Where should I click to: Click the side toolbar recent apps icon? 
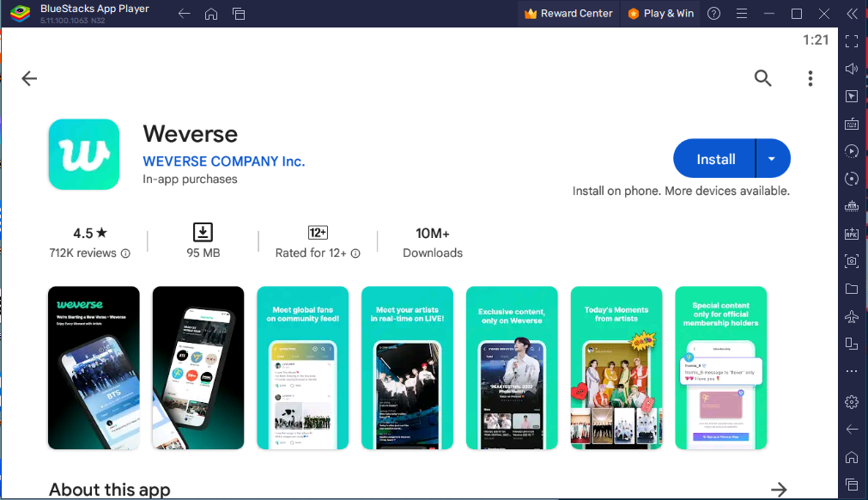pyautogui.click(x=852, y=485)
